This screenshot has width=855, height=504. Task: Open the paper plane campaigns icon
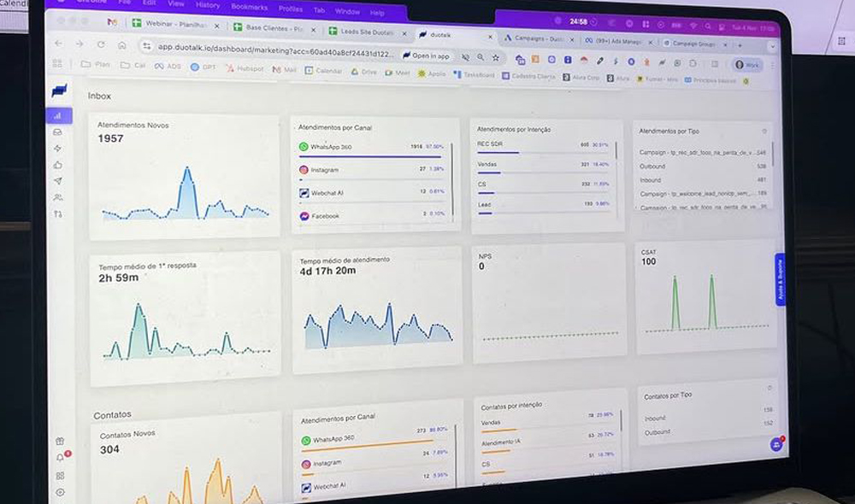pyautogui.click(x=58, y=181)
